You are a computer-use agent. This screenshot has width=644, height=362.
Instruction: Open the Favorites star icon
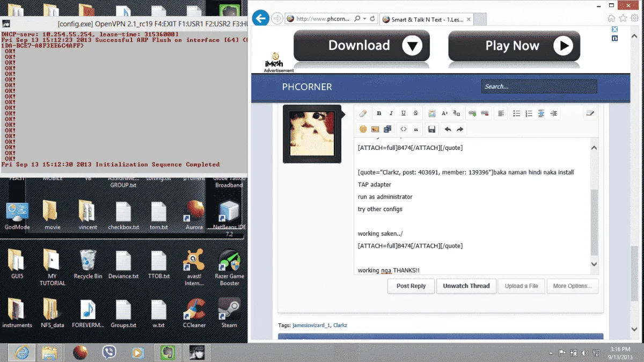point(623,18)
